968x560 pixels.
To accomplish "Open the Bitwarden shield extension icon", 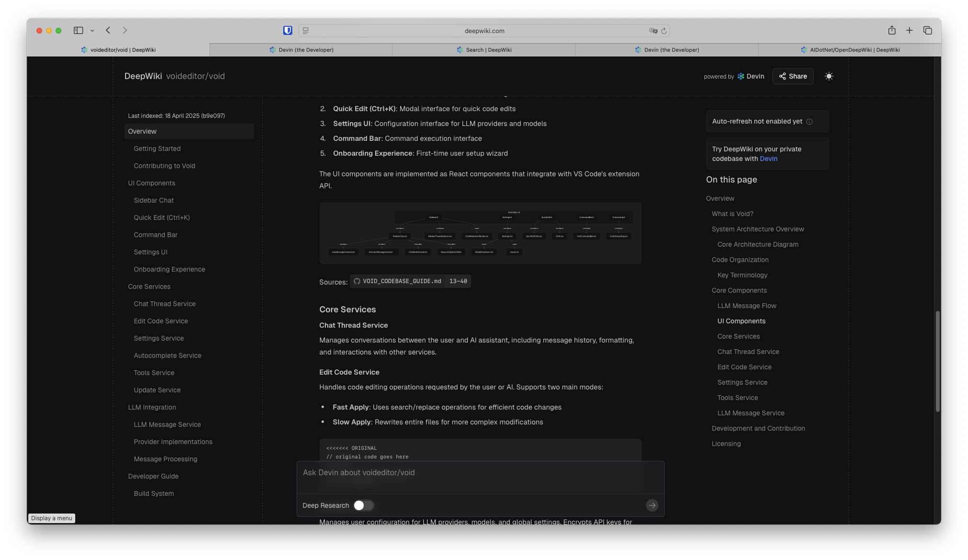I will pos(288,30).
